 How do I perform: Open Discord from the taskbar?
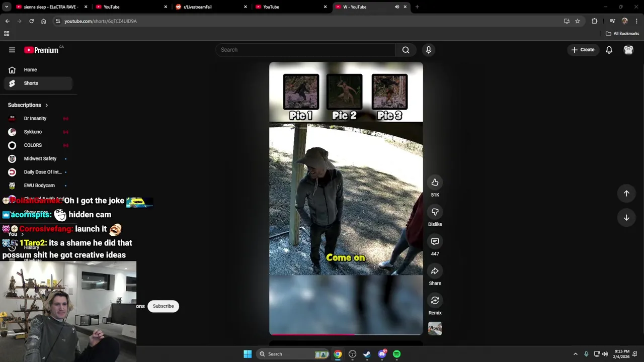382,354
